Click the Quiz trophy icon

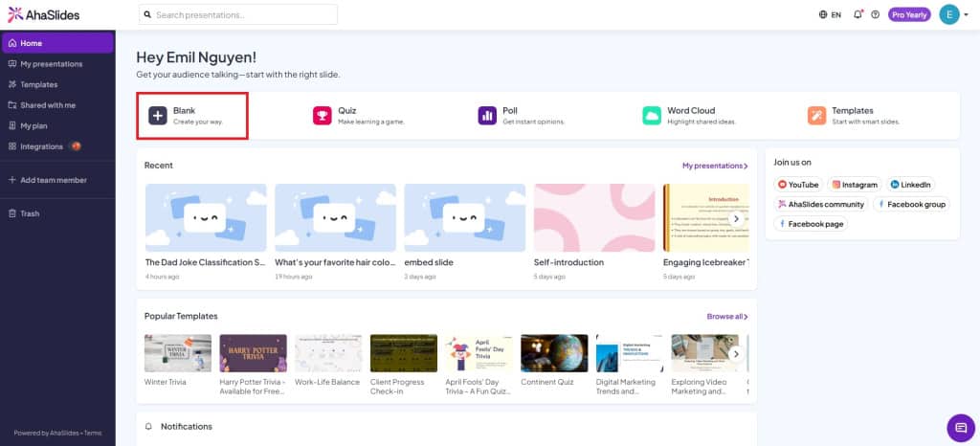[x=322, y=116]
